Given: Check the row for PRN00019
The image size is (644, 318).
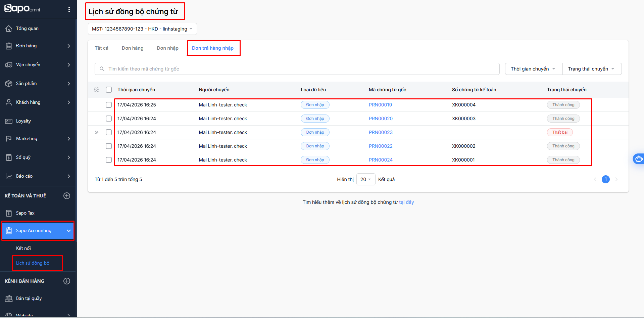Looking at the screenshot, I should tap(109, 105).
